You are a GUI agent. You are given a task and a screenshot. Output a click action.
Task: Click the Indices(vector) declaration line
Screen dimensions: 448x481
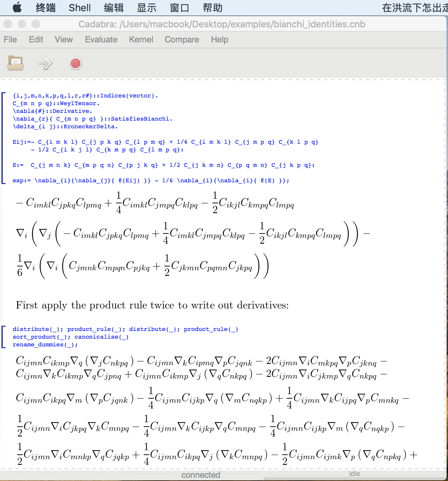[x=85, y=96]
